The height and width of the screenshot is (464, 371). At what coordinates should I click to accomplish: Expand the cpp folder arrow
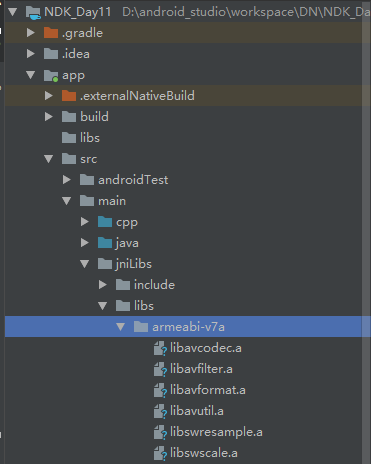(85, 222)
